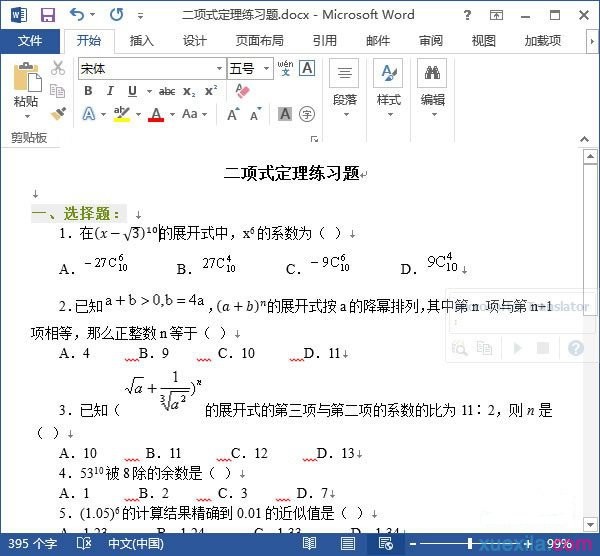The width and height of the screenshot is (600, 556).
Task: Click the Character Border A icon
Action: 307,68
